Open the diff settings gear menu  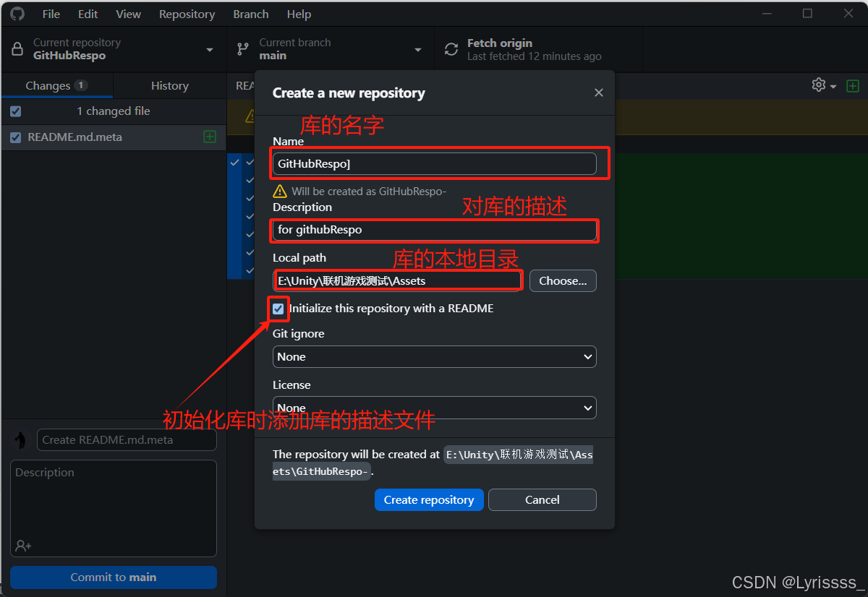coord(824,85)
